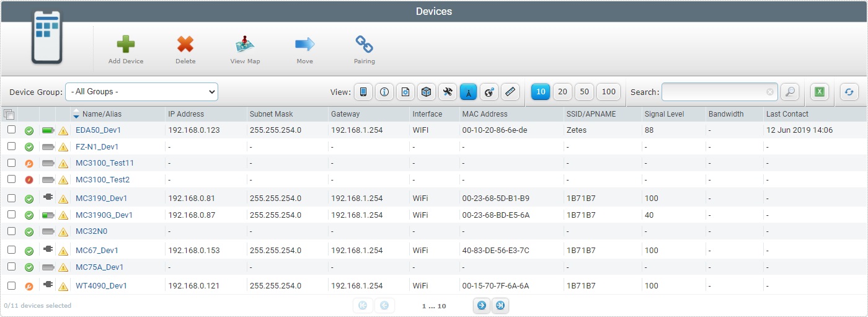Select the ruler view icon
Viewport: 868px width, 317px height.
(510, 92)
